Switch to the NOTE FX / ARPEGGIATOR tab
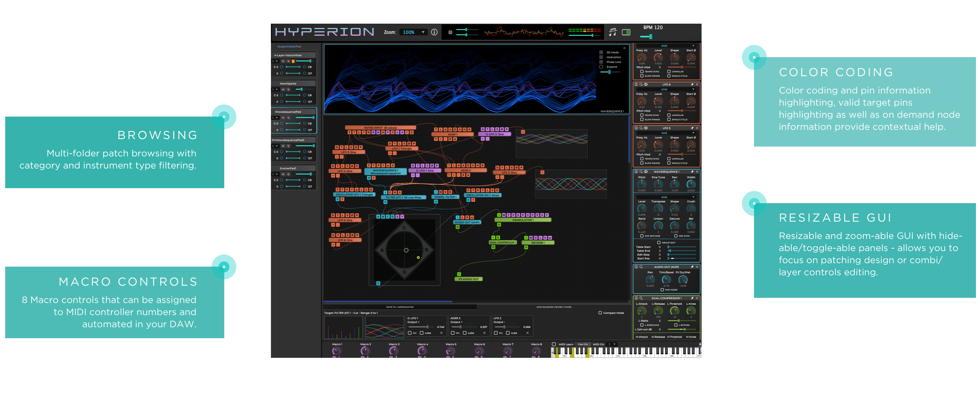The height and width of the screenshot is (404, 980). pos(400,307)
